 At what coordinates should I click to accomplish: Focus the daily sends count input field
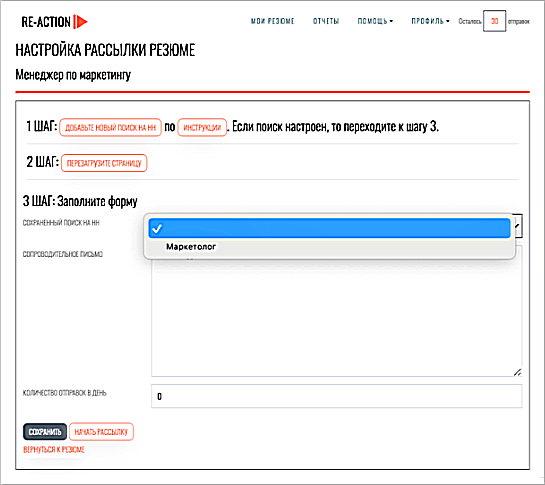pyautogui.click(x=336, y=396)
